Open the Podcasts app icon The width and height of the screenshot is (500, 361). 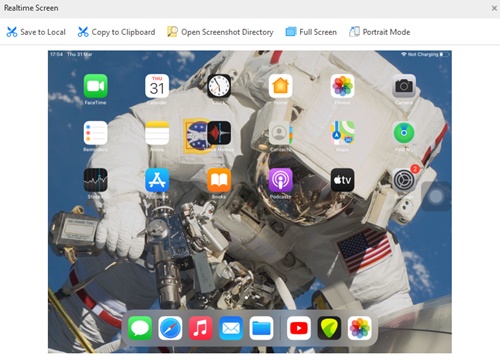[280, 180]
